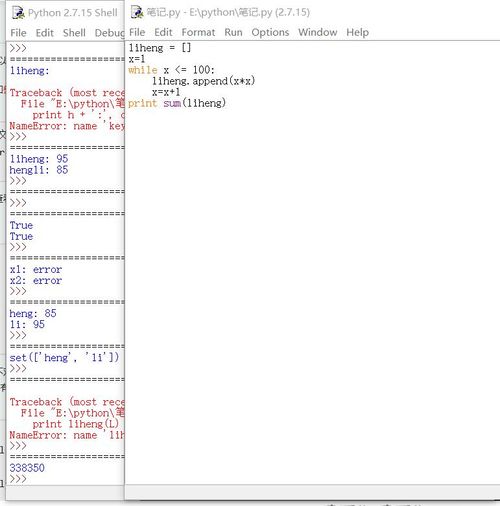This screenshot has height=506, width=500.
Task: Open the File menu in the Python Shell
Action: 18,33
